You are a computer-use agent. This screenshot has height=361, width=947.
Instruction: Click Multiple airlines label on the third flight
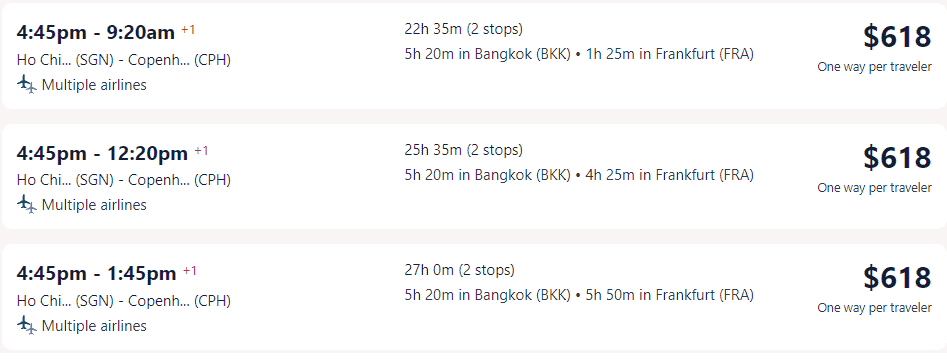pos(94,326)
